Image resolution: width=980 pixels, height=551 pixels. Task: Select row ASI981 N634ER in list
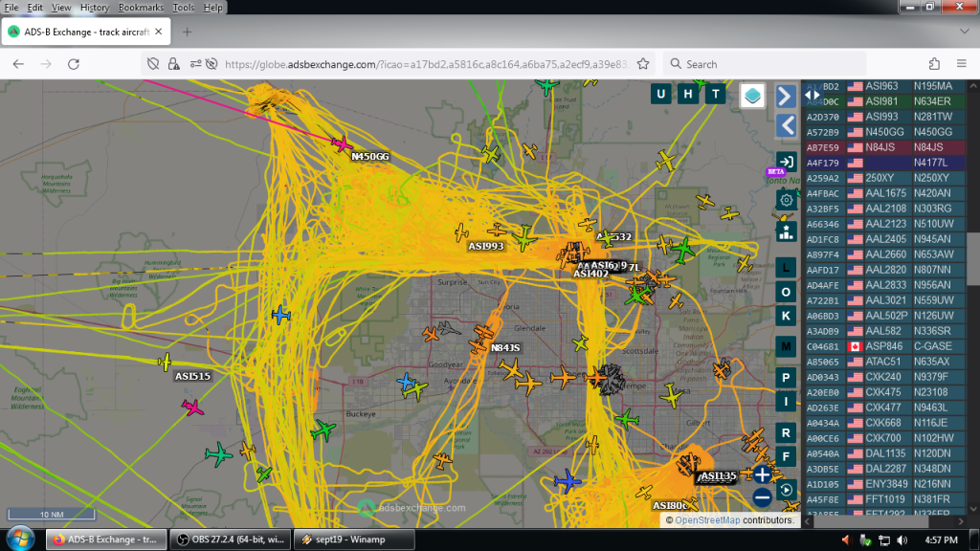[884, 101]
